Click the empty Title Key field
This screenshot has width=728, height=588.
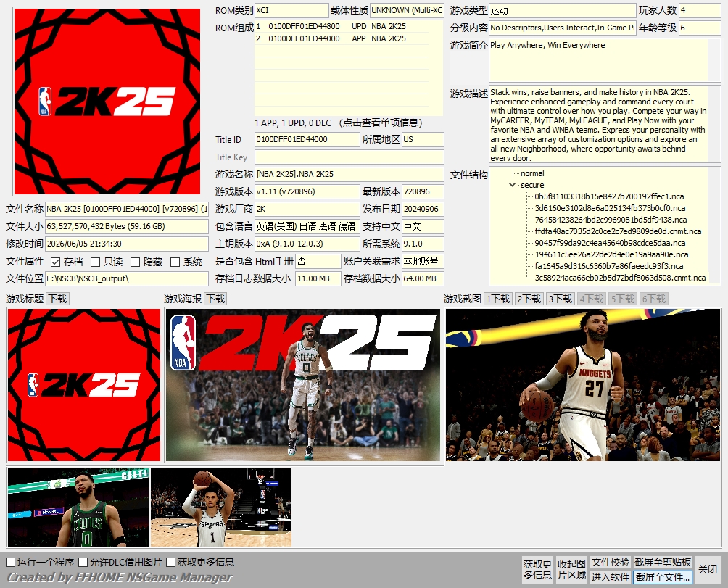[x=349, y=157]
